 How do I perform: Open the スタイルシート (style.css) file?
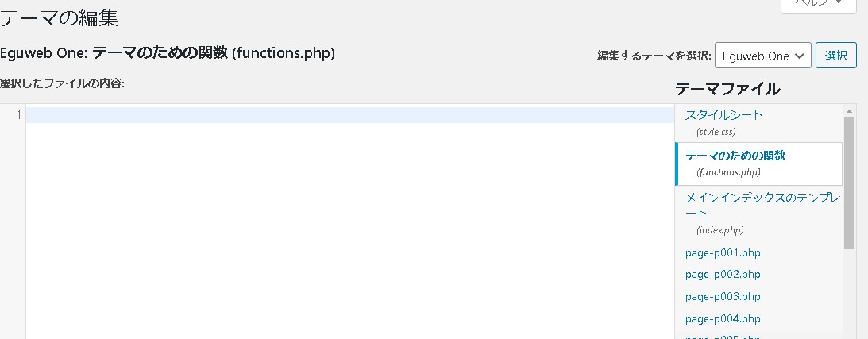tap(723, 115)
